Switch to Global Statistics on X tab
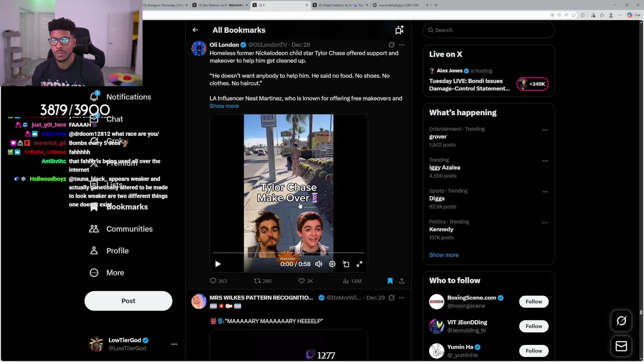This screenshot has height=362, width=644. tap(341, 5)
